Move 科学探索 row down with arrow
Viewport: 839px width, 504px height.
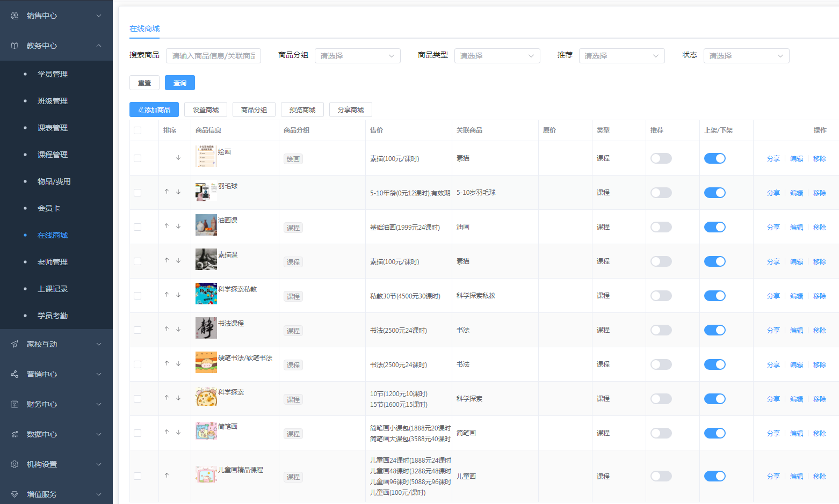point(178,398)
